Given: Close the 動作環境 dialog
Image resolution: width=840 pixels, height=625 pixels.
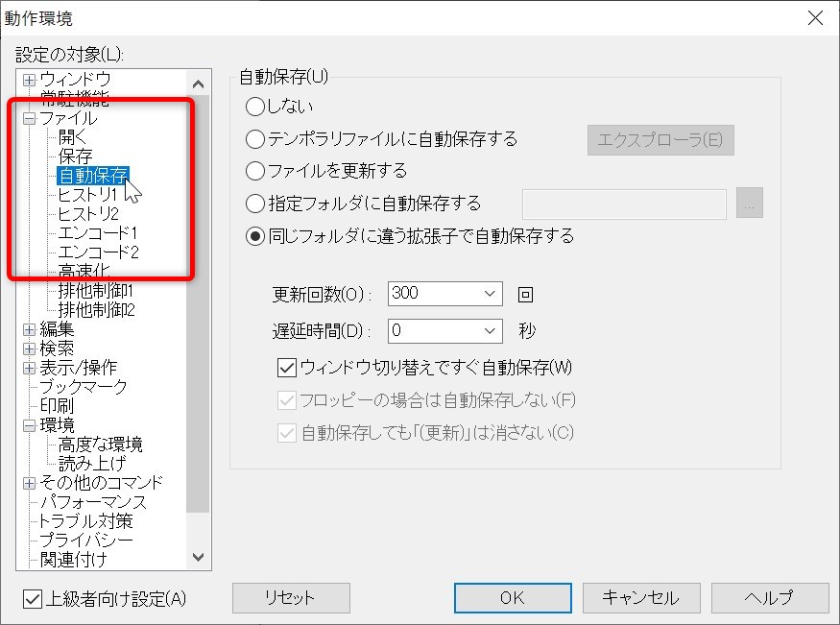Looking at the screenshot, I should [815, 18].
